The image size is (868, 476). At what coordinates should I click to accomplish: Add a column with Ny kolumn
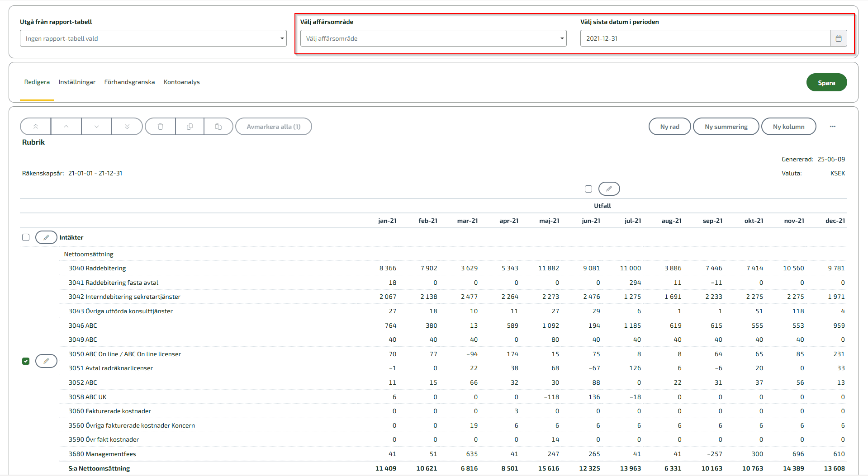(788, 127)
